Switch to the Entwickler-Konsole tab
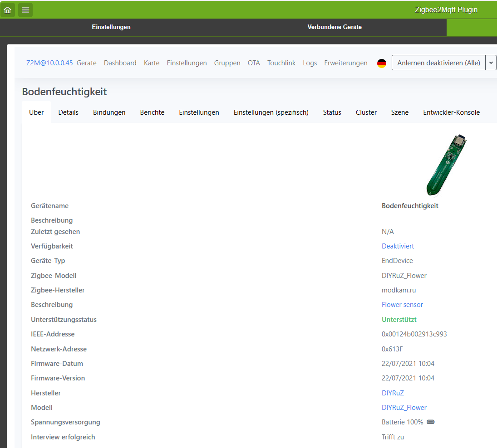Viewport: 497px width, 448px height. (451, 112)
